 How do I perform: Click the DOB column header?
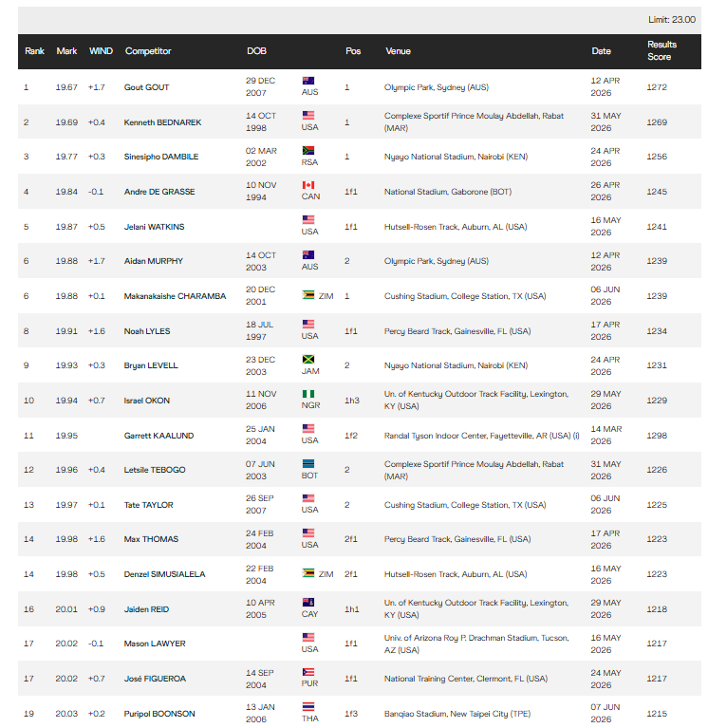pos(256,51)
